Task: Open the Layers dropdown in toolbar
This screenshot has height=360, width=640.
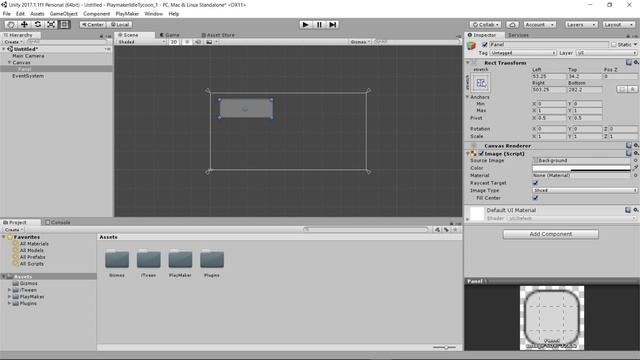Action: coord(581,24)
